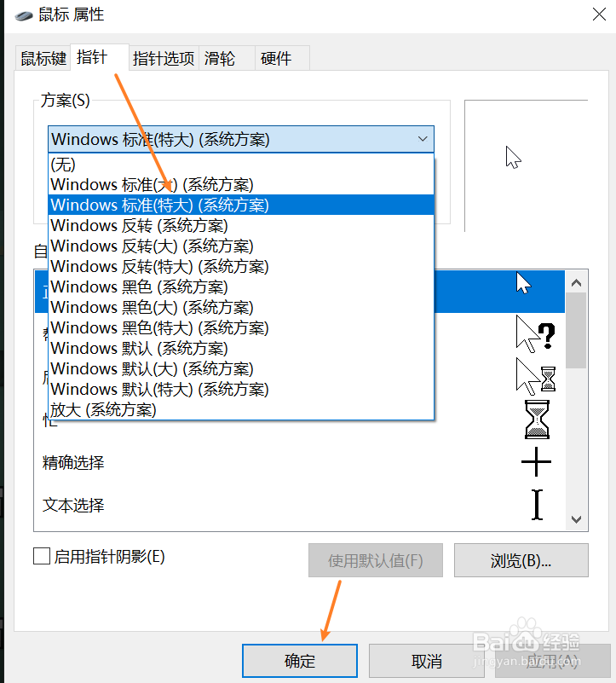Click the 文本选择 list row
This screenshot has width=616, height=683.
300,506
